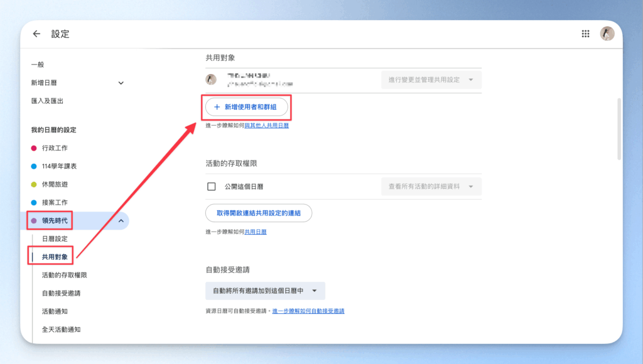Collapse the 領先時代 calendar settings

coord(121,220)
